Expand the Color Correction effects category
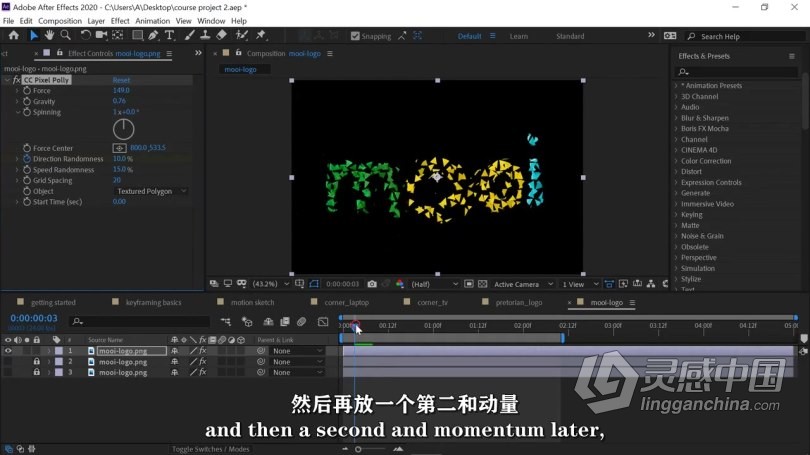 [676, 161]
